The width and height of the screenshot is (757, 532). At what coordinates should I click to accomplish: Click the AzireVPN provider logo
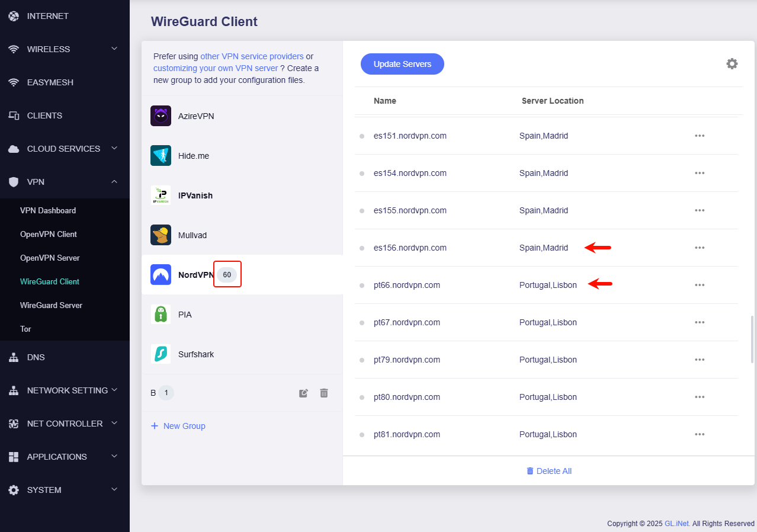pyautogui.click(x=161, y=116)
